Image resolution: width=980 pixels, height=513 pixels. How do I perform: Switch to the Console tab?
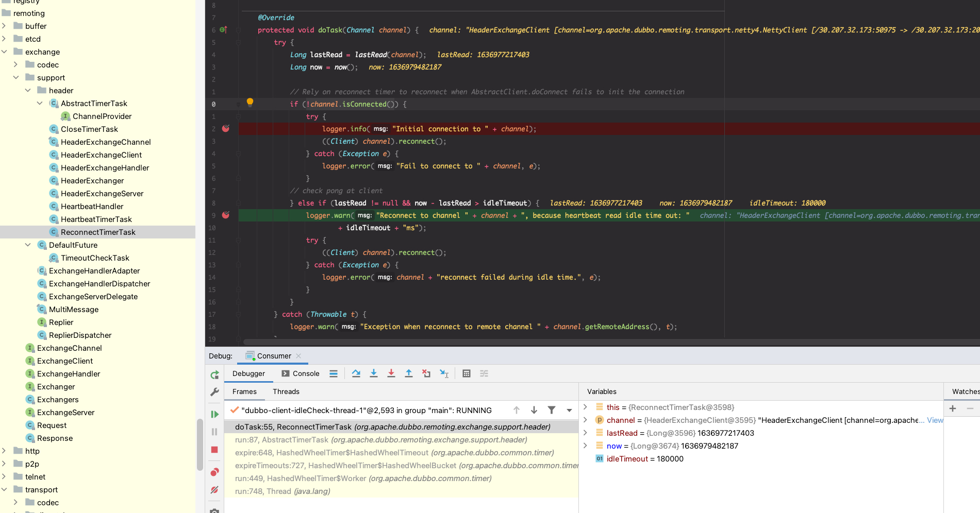[x=306, y=373]
